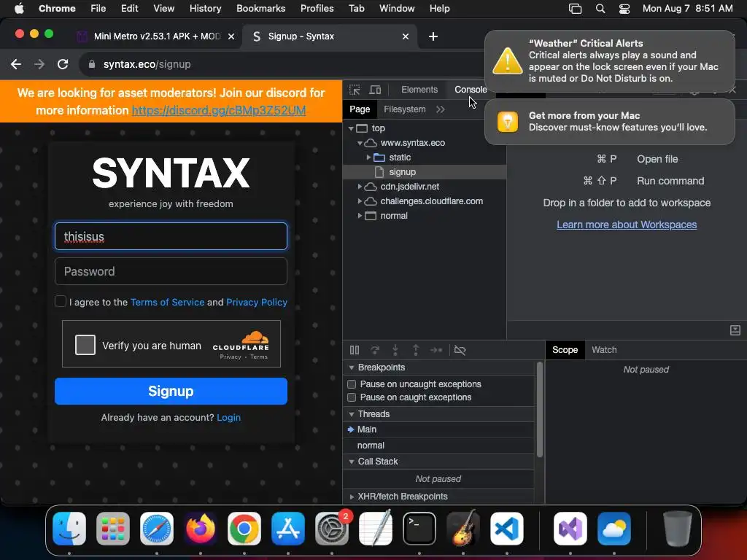Viewport: 747px width, 560px height.
Task: Open Firefox from the dock
Action: click(201, 529)
